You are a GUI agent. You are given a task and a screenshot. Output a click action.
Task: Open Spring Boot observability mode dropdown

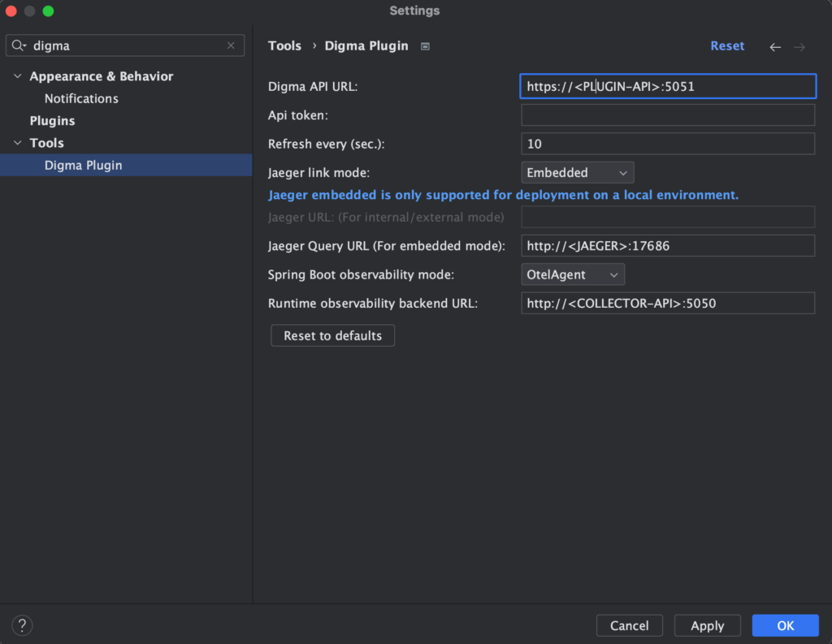573,274
